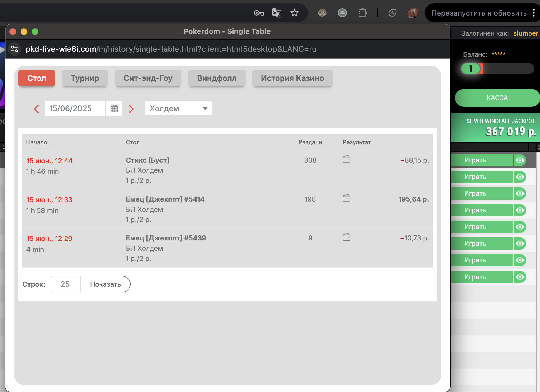Click the yellow minimize window button
Image resolution: width=540 pixels, height=392 pixels.
pyautogui.click(x=24, y=32)
